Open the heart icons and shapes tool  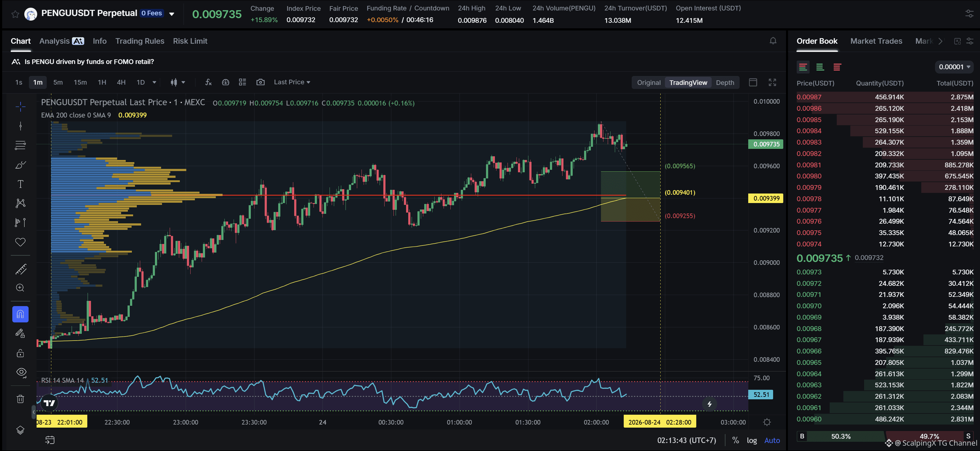[21, 242]
